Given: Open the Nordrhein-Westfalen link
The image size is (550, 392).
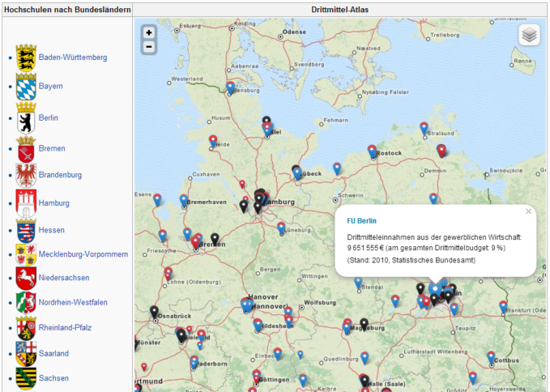Looking at the screenshot, I should click(79, 303).
